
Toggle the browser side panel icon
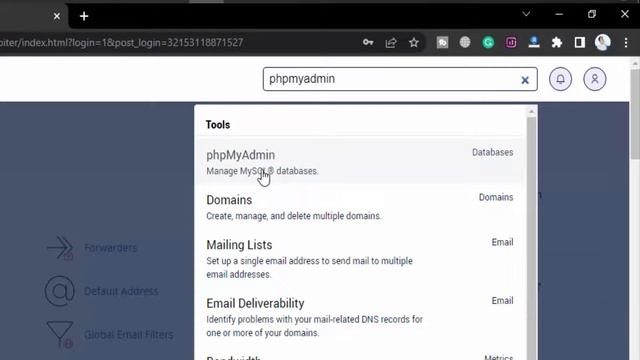[580, 42]
